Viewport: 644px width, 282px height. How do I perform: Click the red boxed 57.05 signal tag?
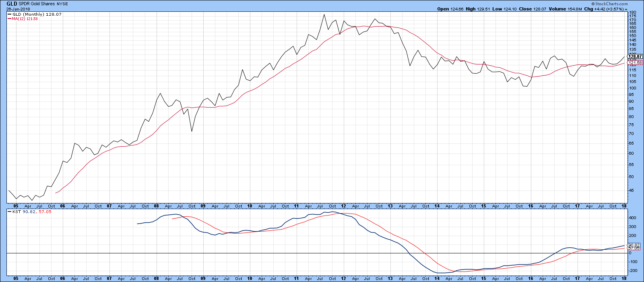[634, 248]
